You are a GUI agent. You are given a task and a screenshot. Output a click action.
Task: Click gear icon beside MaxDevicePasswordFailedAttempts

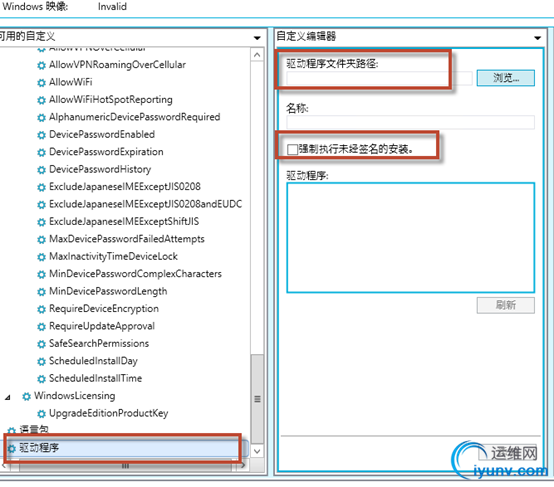[41, 240]
